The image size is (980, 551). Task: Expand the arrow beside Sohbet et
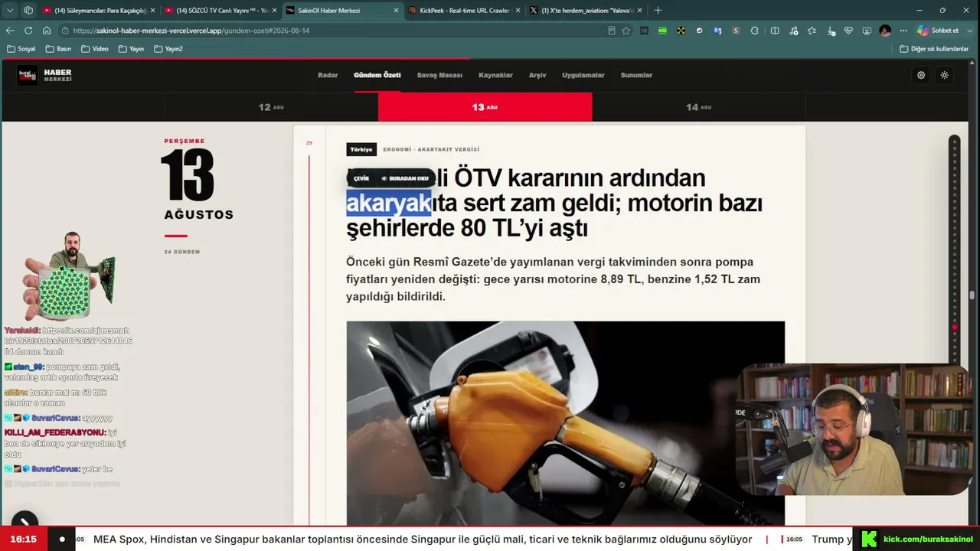tap(970, 31)
